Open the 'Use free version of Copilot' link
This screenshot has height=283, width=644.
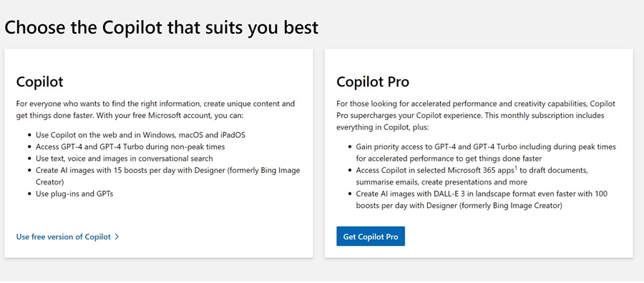tap(64, 237)
